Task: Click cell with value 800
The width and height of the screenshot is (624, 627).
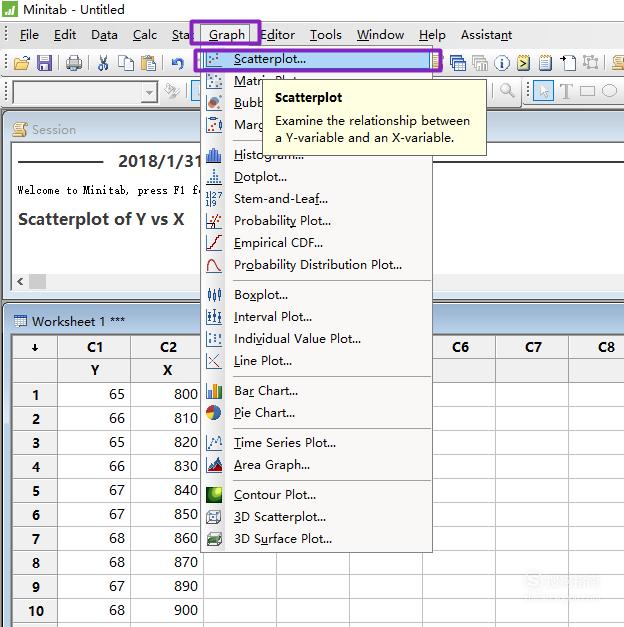Action: [167, 394]
